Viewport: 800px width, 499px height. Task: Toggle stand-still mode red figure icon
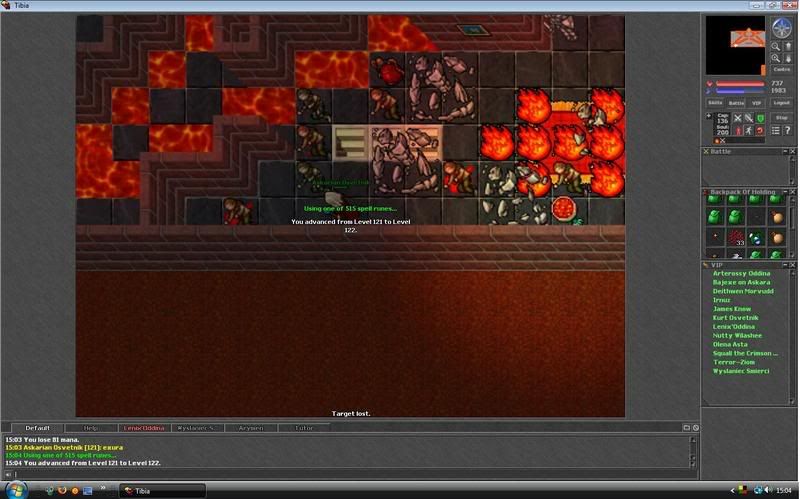click(738, 131)
